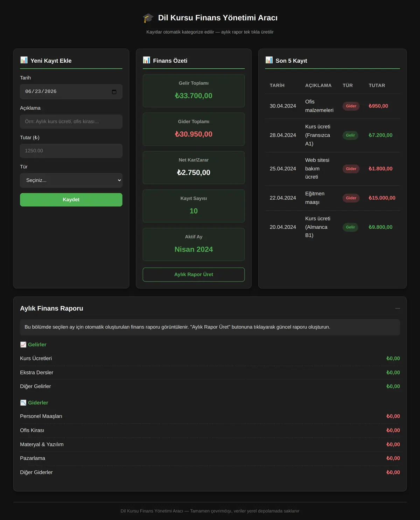The image size is (420, 520).
Task: Click the Net Kar/Zarar value ₺2.750,00
Action: coord(194,173)
